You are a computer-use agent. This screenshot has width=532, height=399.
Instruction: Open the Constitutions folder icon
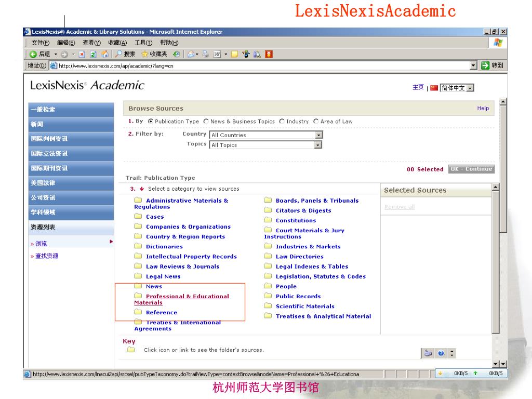coord(268,220)
